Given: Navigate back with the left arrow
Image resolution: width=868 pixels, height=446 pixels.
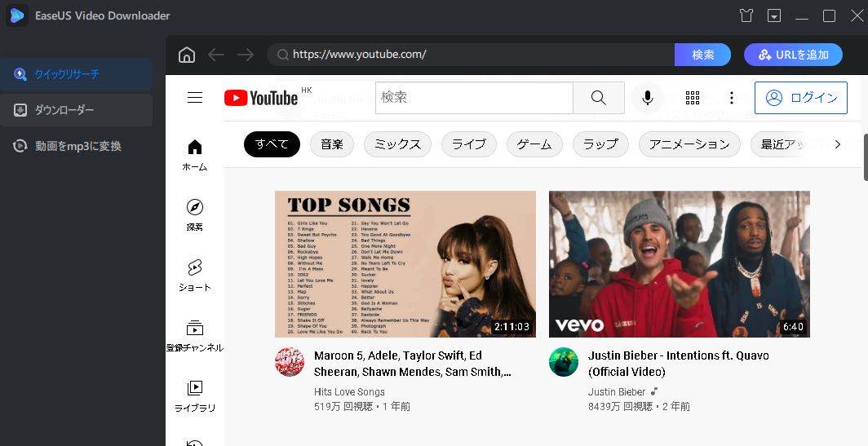Looking at the screenshot, I should coord(216,55).
